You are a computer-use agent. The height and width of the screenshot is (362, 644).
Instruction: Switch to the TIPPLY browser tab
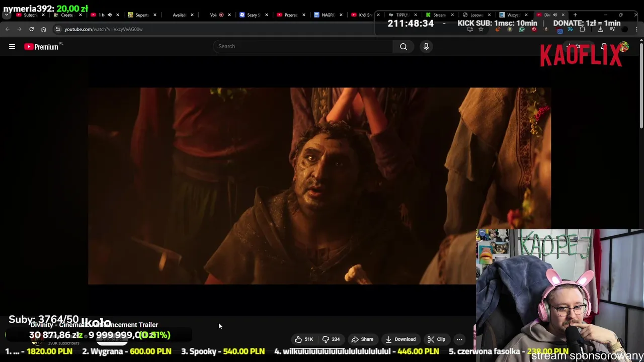[x=401, y=15]
